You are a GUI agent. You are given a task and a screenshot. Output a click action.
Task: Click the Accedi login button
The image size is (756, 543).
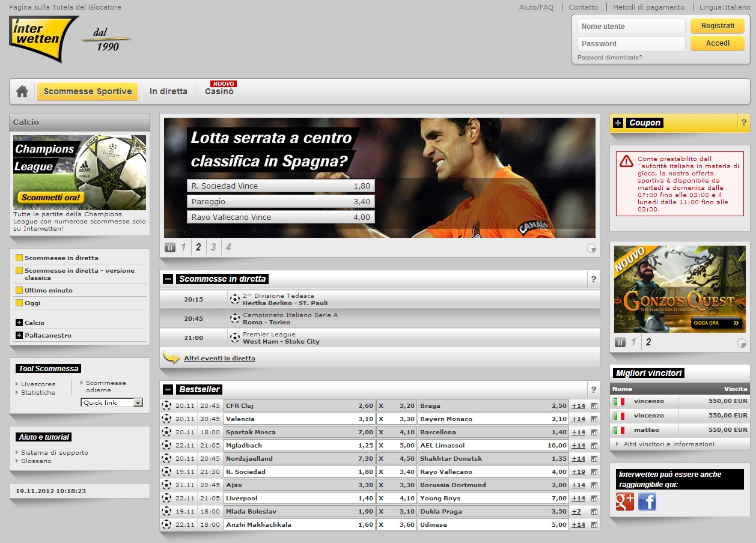718,43
